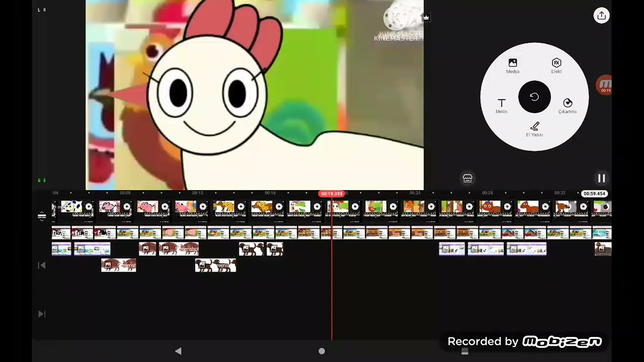Tap the black center wheel button
The width and height of the screenshot is (644, 362).
[x=534, y=97]
